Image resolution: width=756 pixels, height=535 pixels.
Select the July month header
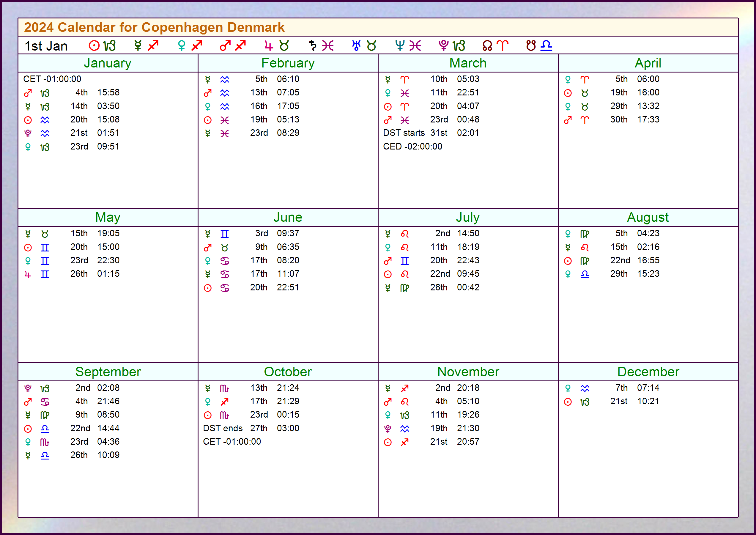(x=468, y=217)
